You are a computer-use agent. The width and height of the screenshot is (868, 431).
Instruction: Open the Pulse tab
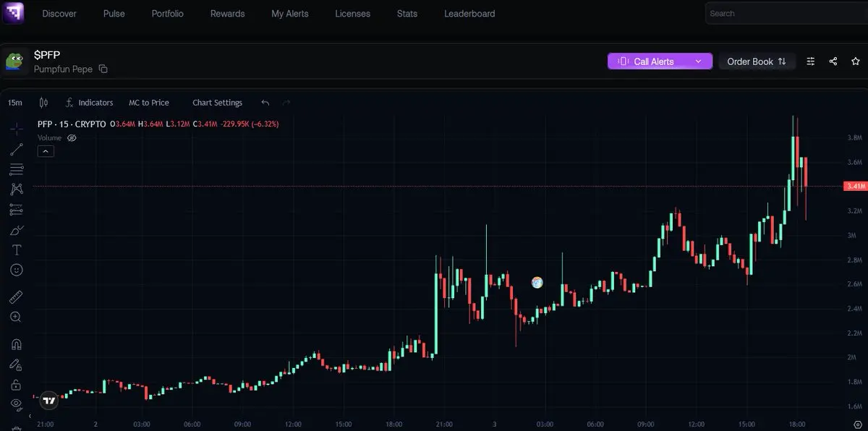click(x=114, y=14)
